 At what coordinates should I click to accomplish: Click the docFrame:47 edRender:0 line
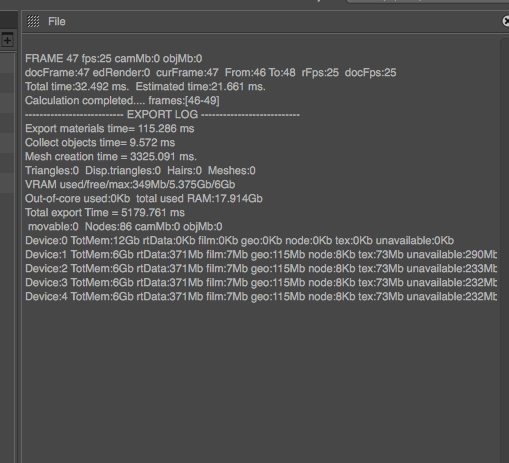point(211,73)
